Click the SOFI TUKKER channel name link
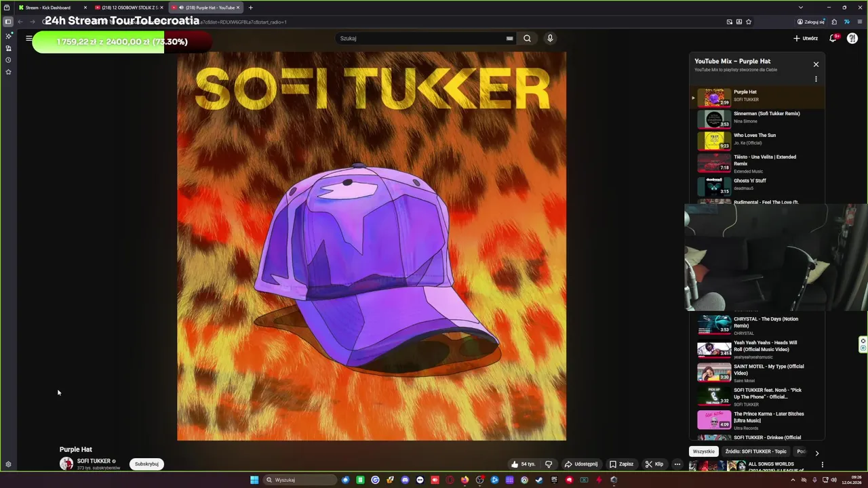Screen dimensions: 868x488 tap(94, 461)
